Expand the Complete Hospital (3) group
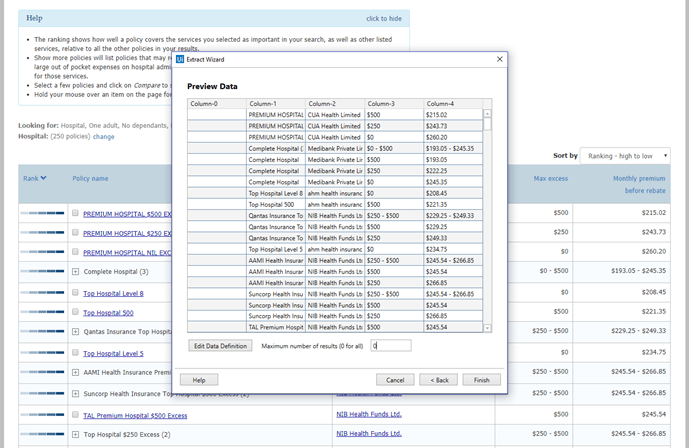689x448 pixels. (x=75, y=272)
